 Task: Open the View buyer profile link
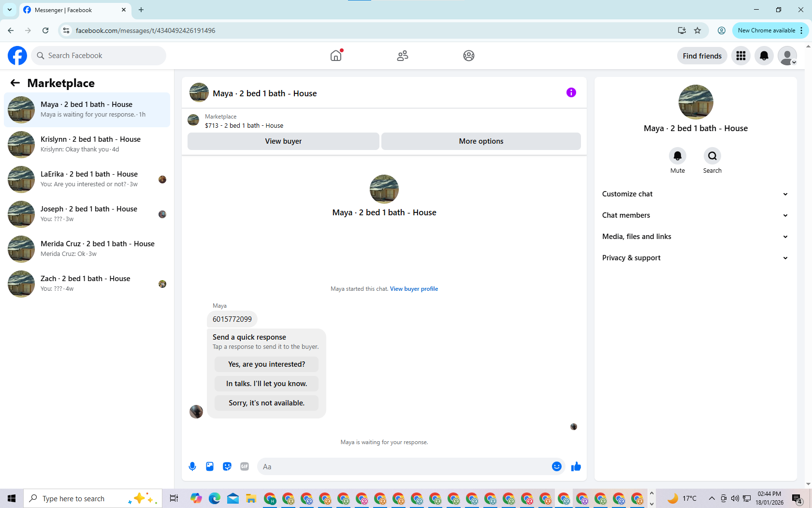(x=414, y=289)
